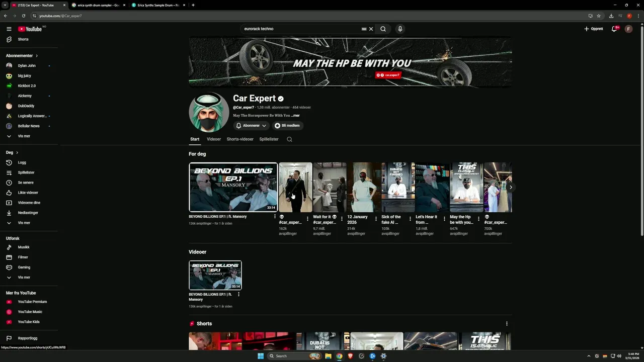This screenshot has height=362, width=644.
Task: Select the Spillelister channel tab
Action: tap(269, 139)
